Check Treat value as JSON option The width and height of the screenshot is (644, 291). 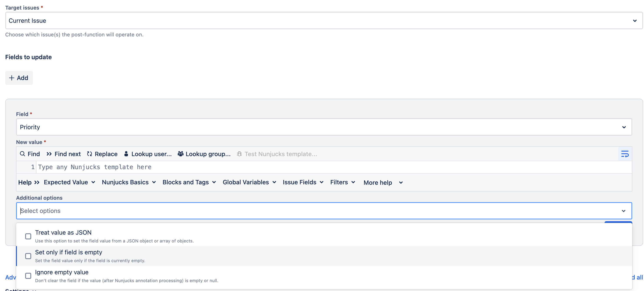click(x=28, y=236)
